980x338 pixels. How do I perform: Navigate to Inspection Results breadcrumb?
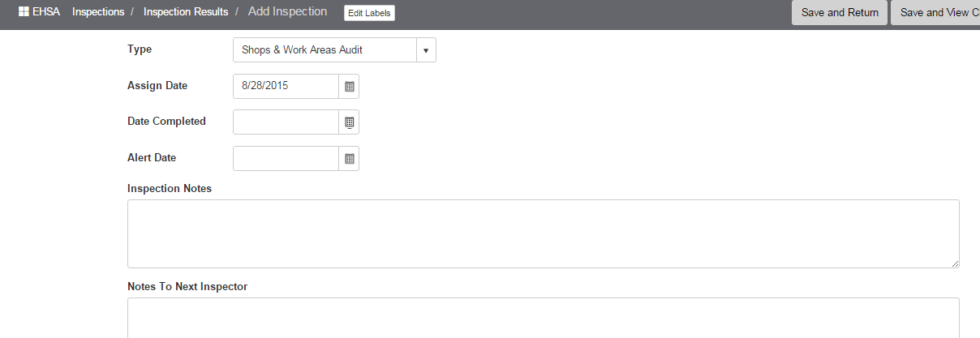186,12
